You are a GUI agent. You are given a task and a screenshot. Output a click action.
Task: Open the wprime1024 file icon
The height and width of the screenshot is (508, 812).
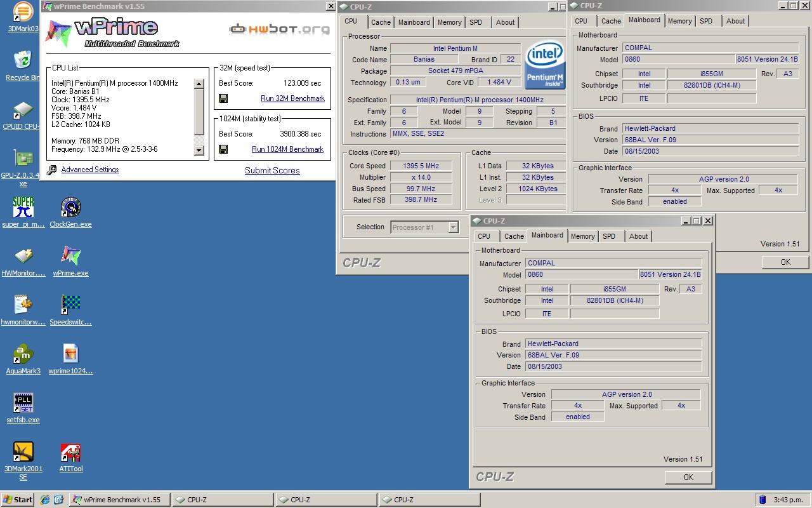pyautogui.click(x=70, y=359)
